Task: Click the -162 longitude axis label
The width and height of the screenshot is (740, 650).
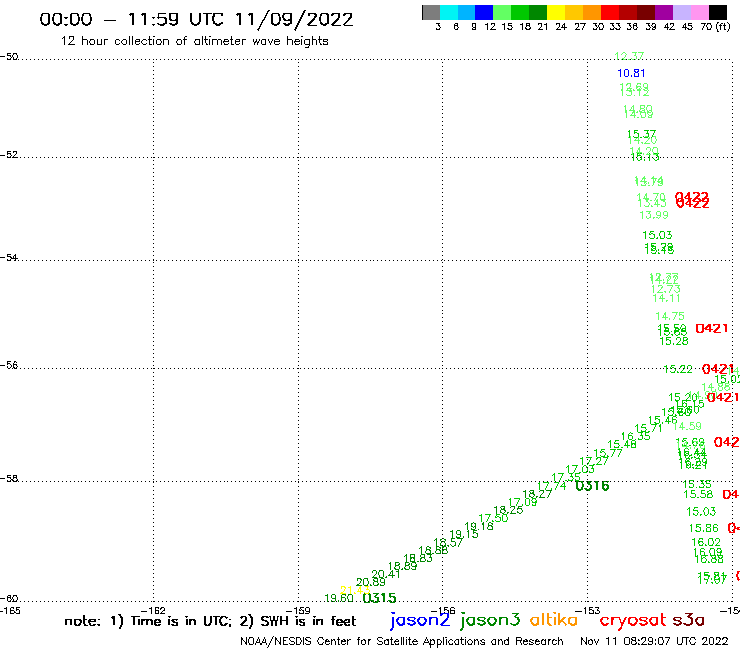Action: point(153,611)
